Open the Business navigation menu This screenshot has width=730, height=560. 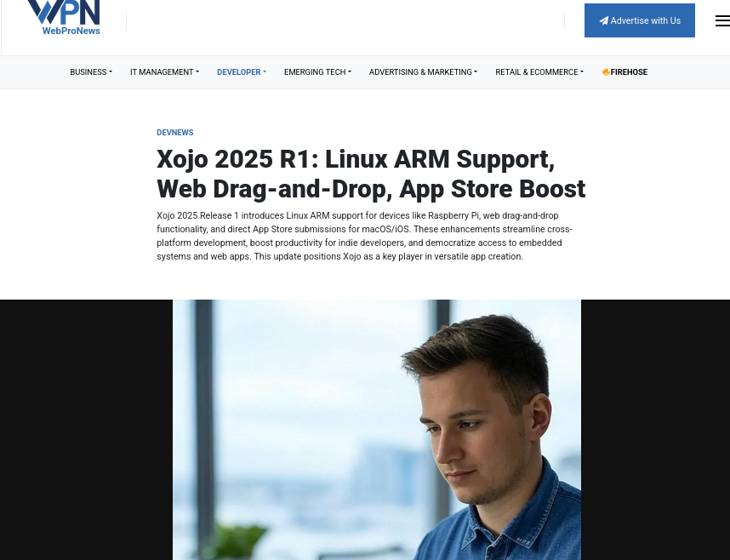[x=88, y=72]
